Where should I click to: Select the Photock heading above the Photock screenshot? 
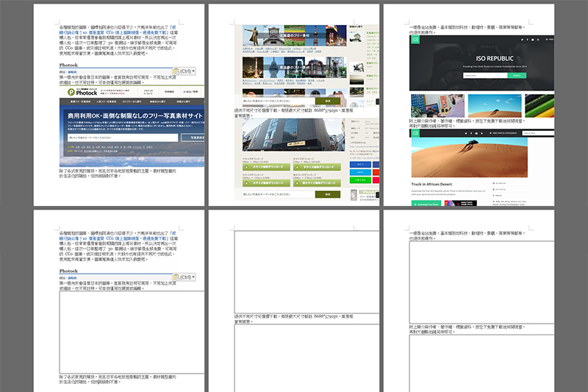tap(68, 65)
